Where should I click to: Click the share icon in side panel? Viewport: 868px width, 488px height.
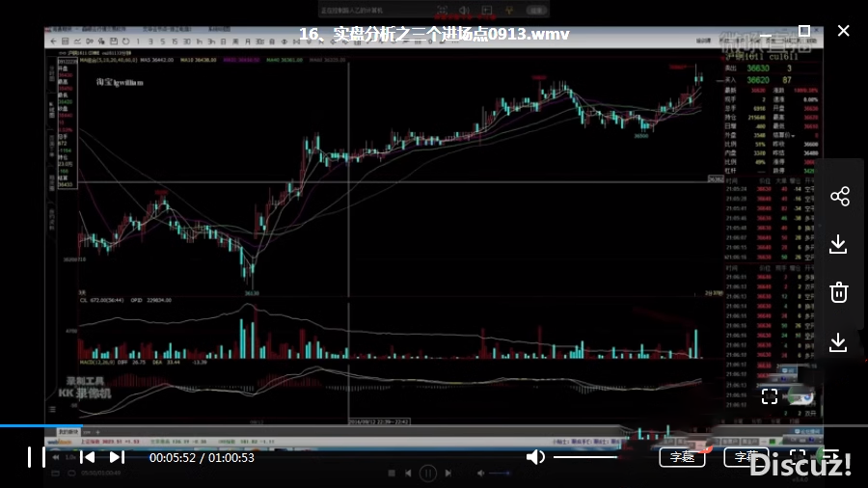coord(839,197)
